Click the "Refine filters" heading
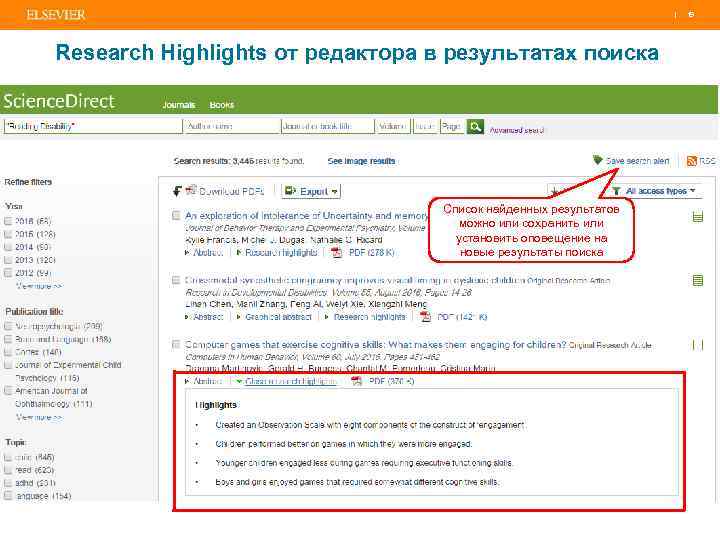720x540 pixels. pos(28,182)
